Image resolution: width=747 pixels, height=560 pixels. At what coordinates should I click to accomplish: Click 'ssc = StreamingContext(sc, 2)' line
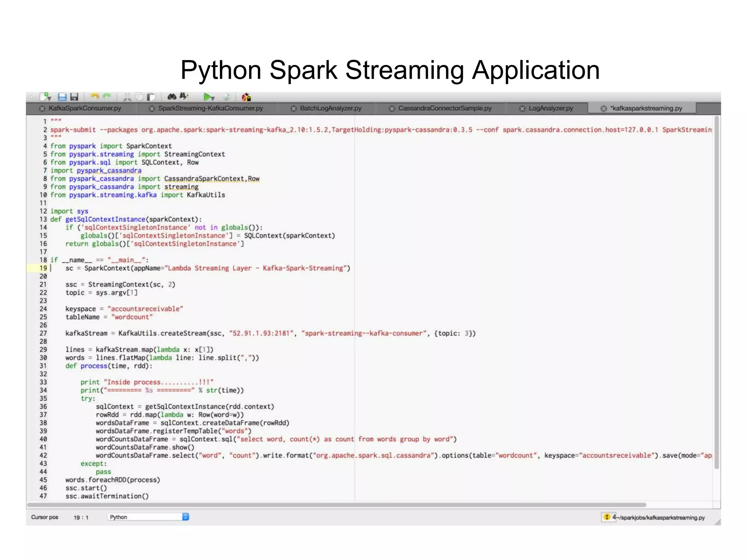[x=120, y=285]
